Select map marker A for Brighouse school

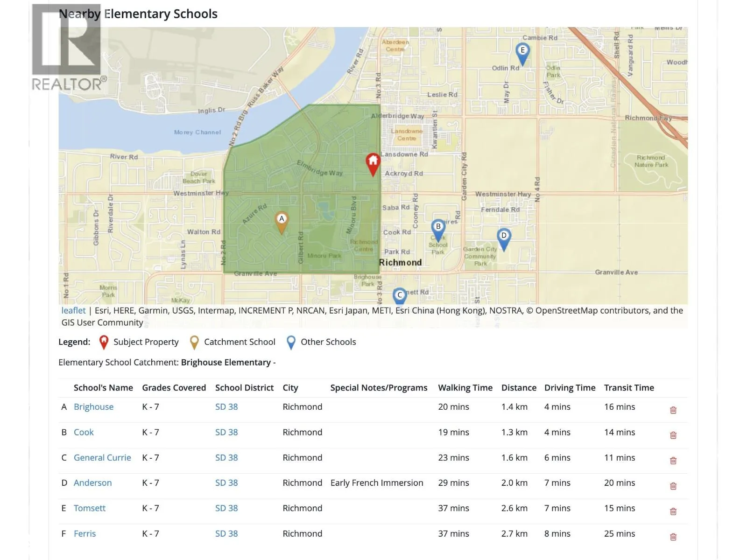pos(281,222)
